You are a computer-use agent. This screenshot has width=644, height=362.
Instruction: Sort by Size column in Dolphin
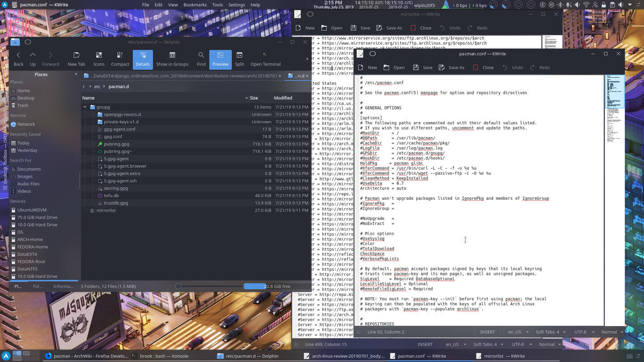coord(260,98)
